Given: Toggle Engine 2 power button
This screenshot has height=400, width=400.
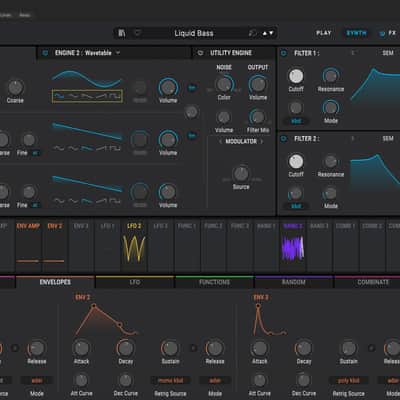Looking at the screenshot, I should click(x=45, y=53).
